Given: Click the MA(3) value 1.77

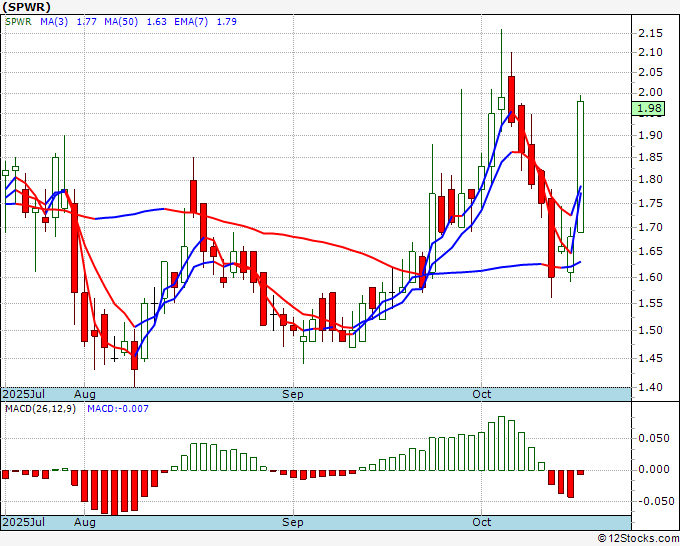Looking at the screenshot, I should (x=86, y=21).
